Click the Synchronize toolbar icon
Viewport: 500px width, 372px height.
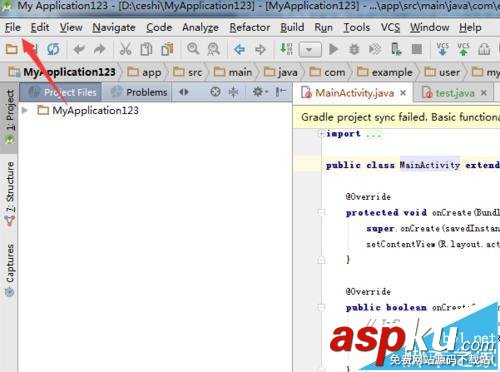tap(53, 49)
